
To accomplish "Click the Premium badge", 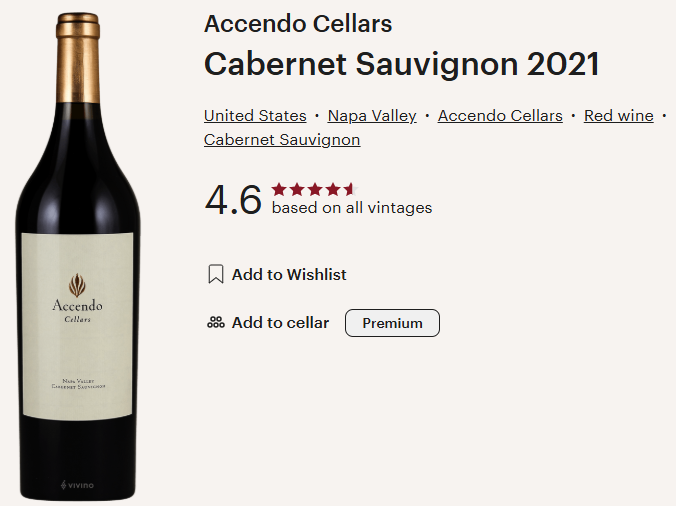I will pos(392,323).
